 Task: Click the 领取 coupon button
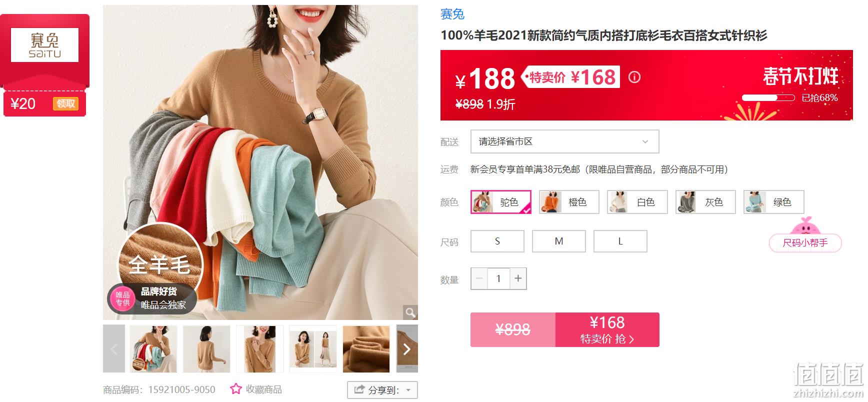[x=65, y=103]
